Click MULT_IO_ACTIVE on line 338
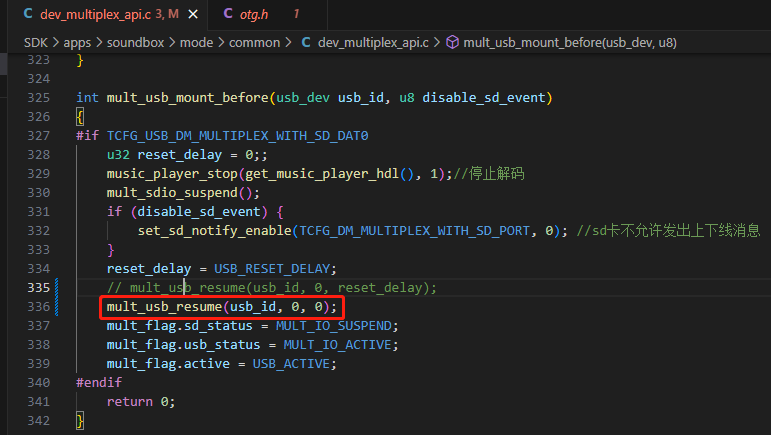This screenshot has width=771, height=435. [x=337, y=345]
